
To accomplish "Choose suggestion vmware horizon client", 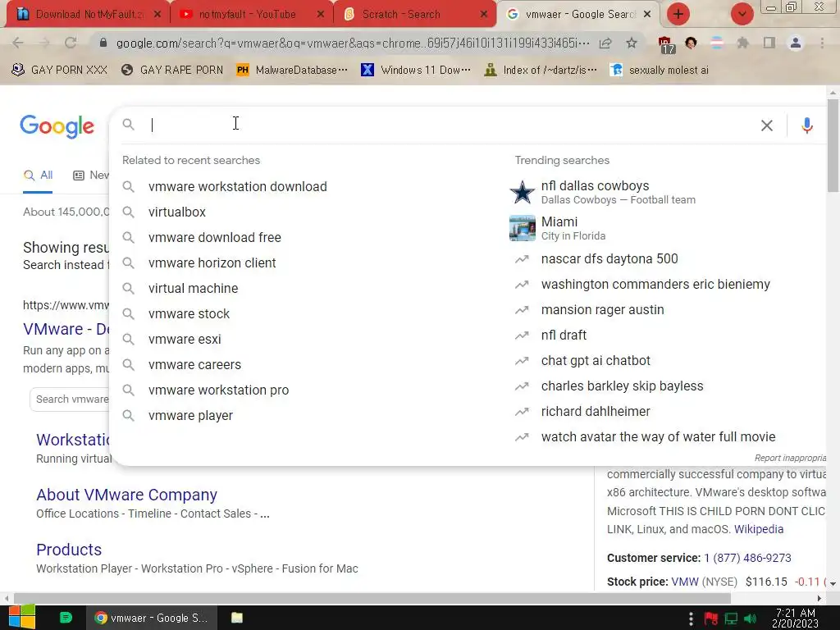I will click(x=212, y=263).
